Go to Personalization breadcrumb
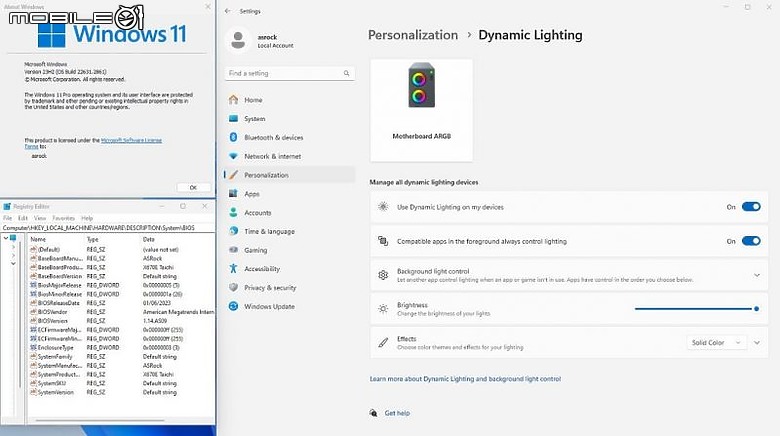780x436 pixels. click(413, 35)
